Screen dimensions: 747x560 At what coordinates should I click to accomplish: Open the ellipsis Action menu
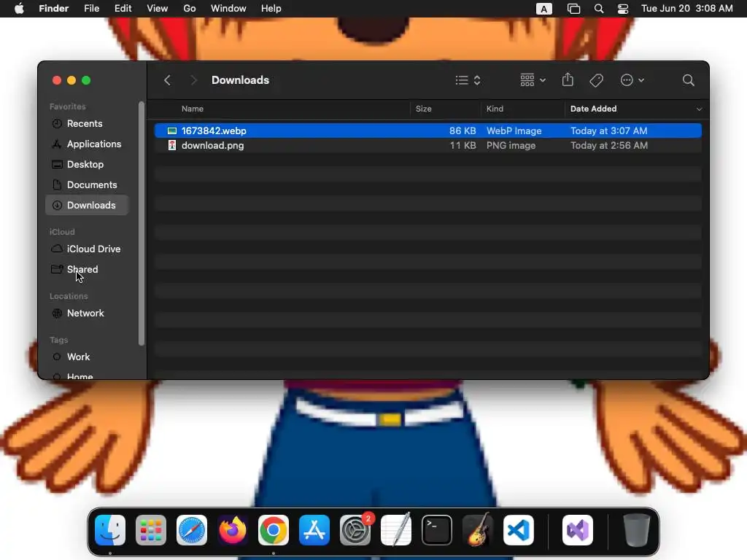(x=632, y=80)
